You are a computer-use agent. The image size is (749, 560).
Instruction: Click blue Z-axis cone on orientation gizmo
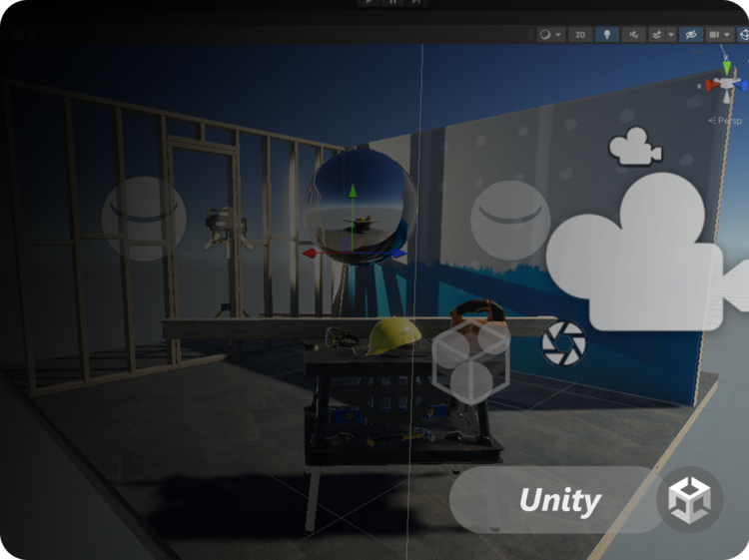pos(741,86)
